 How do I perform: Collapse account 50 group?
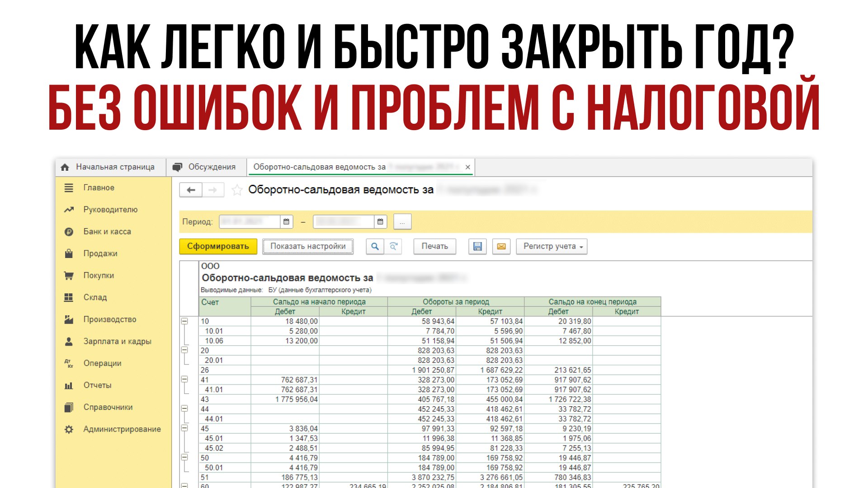184,458
